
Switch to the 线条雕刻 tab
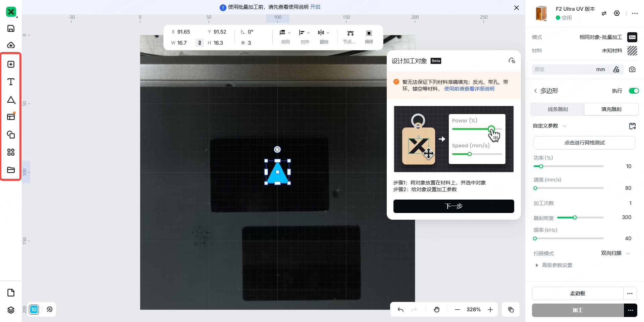557,109
